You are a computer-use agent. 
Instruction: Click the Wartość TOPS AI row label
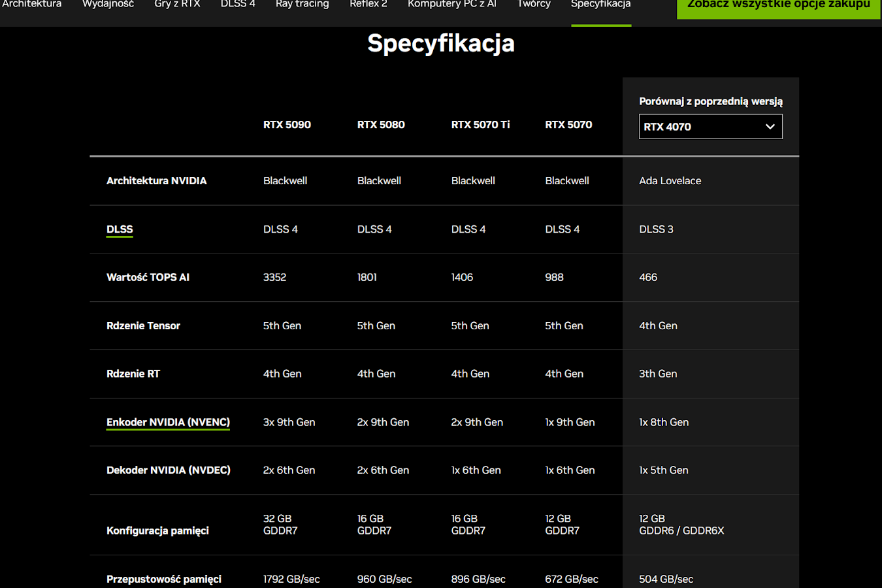tap(148, 277)
